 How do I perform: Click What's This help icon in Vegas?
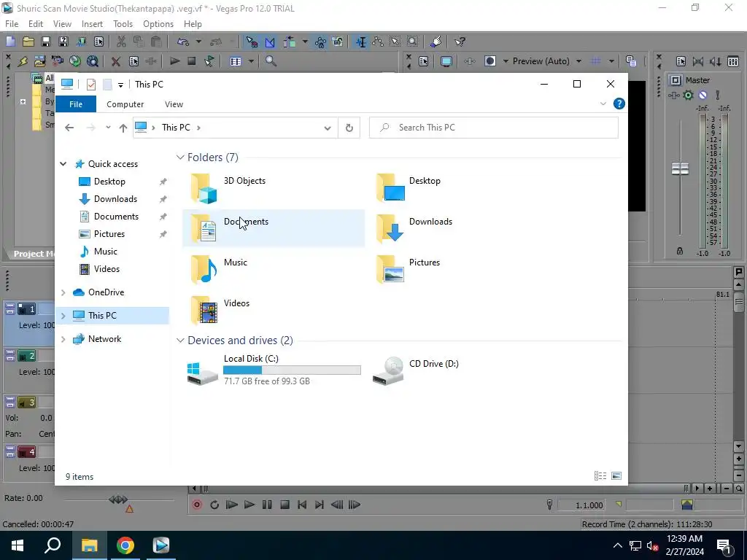tap(460, 42)
